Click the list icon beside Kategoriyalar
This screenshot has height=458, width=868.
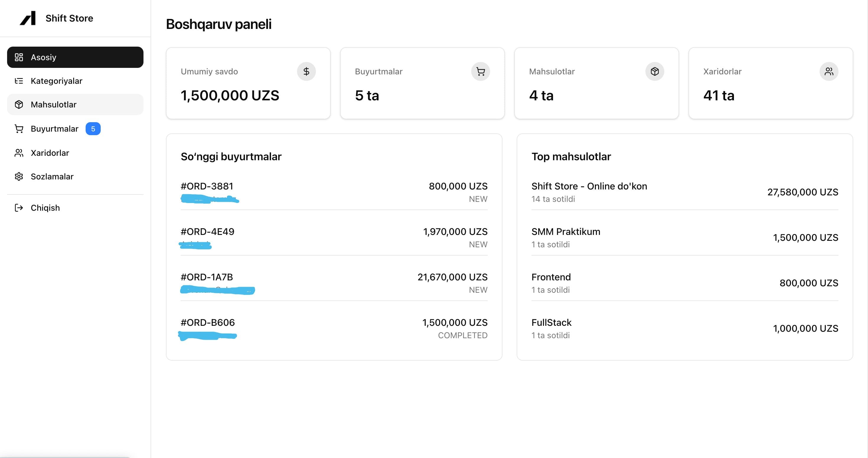tap(19, 81)
